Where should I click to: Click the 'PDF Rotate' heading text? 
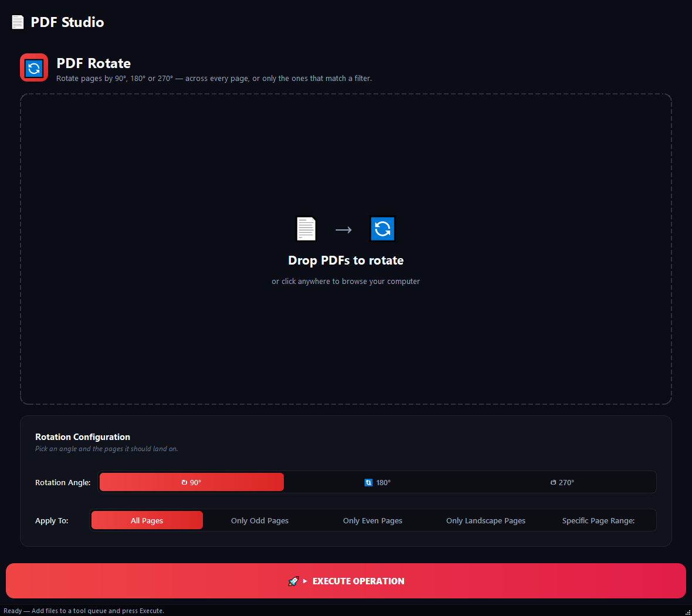(94, 63)
